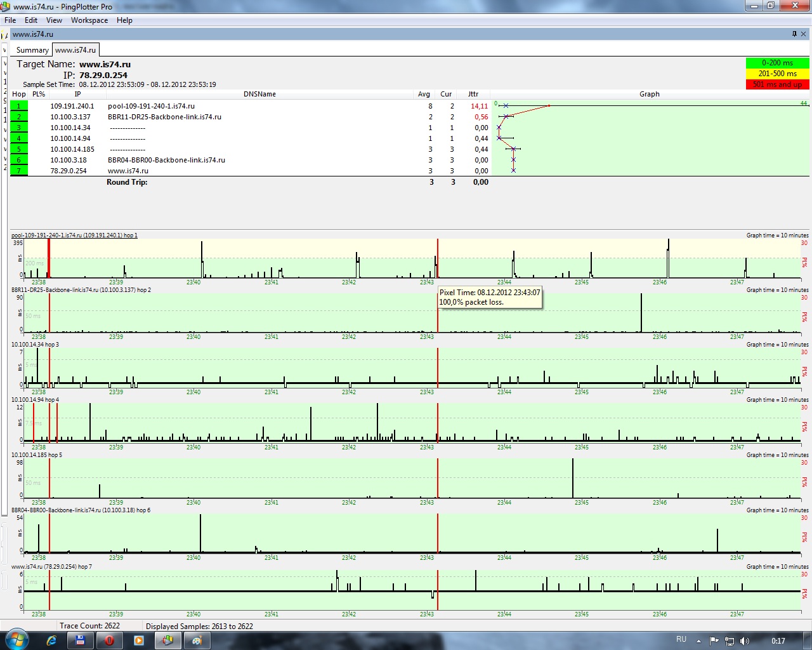Click the green 0-200 ms legend swatch
Image resolution: width=812 pixels, height=650 pixels.
777,63
